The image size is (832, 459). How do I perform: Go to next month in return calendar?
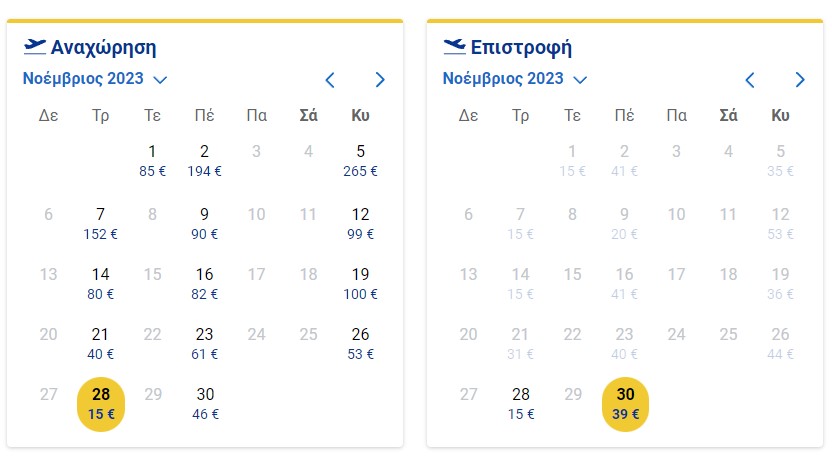[x=800, y=80]
